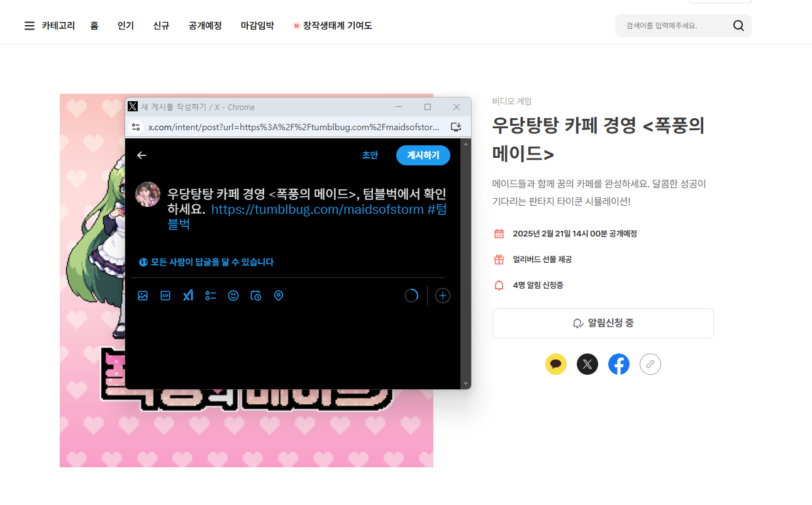Share via the yellow KakaoTalk icon

click(556, 364)
